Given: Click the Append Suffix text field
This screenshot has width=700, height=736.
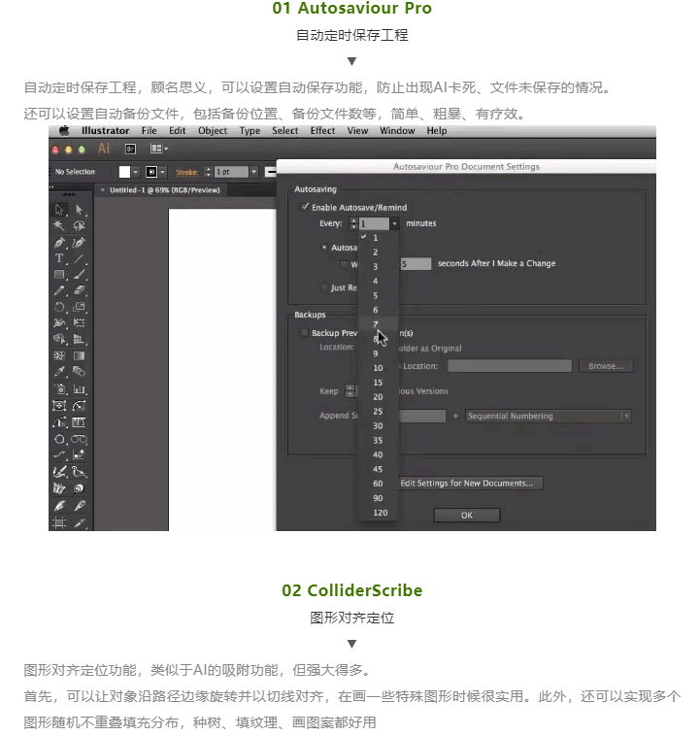Looking at the screenshot, I should (x=421, y=416).
